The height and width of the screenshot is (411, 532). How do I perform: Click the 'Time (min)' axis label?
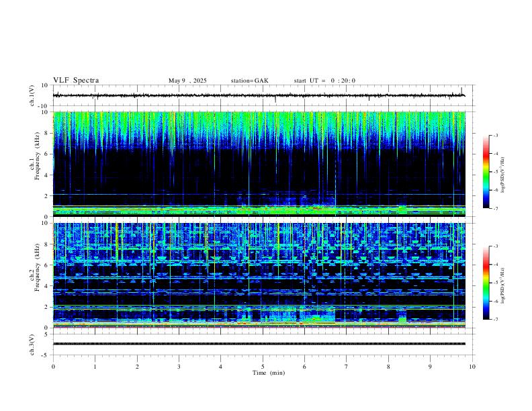pyautogui.click(x=269, y=373)
